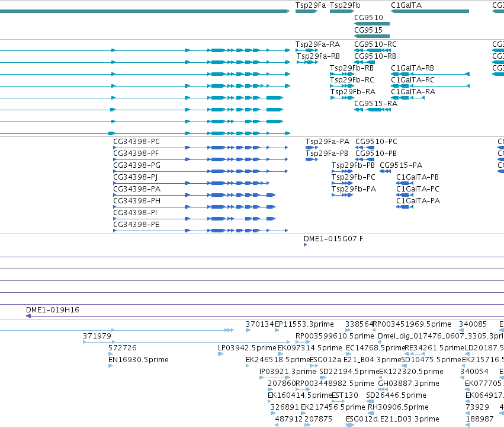
Task: Click EST EK217456.5prime
Action: (304, 413)
